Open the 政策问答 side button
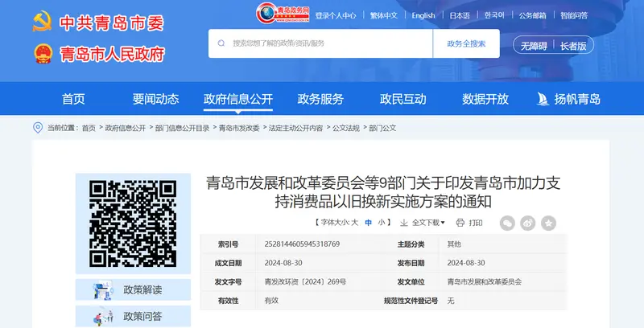Viewport: 644px width, 328px height. coord(133,317)
